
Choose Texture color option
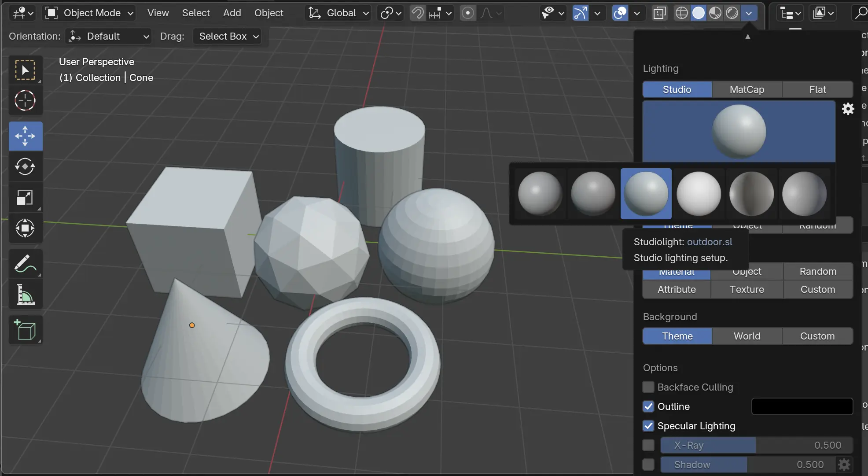click(747, 289)
